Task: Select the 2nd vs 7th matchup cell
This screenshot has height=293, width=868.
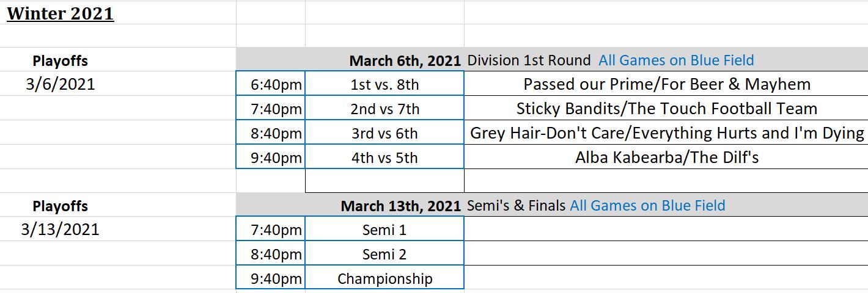Action: click(x=384, y=109)
